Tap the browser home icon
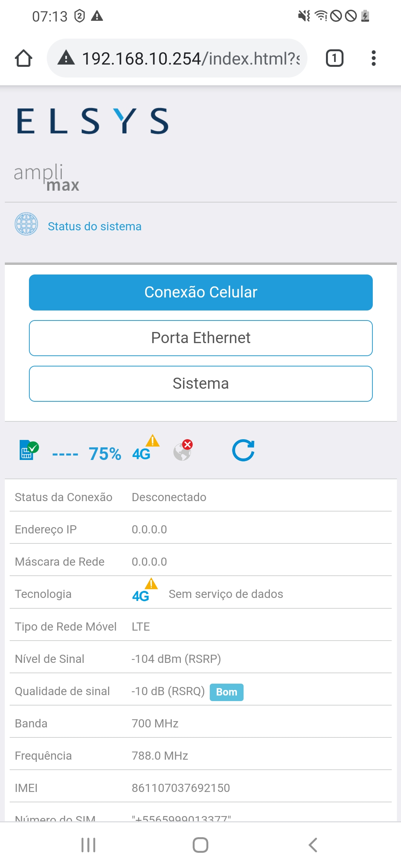 (23, 58)
